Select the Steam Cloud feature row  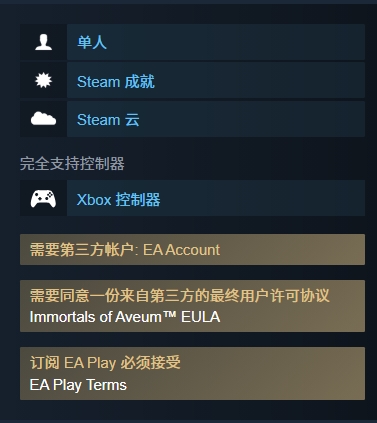tap(192, 119)
